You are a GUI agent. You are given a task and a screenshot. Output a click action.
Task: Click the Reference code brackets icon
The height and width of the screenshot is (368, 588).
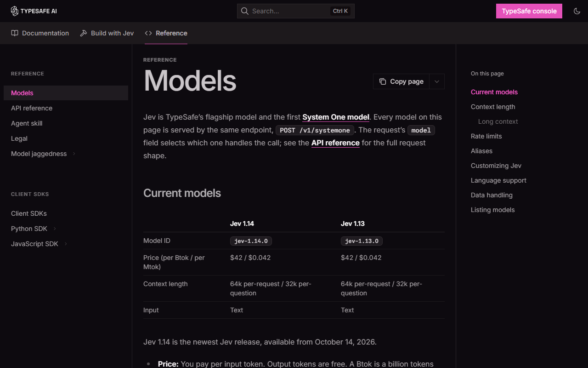pos(148,33)
